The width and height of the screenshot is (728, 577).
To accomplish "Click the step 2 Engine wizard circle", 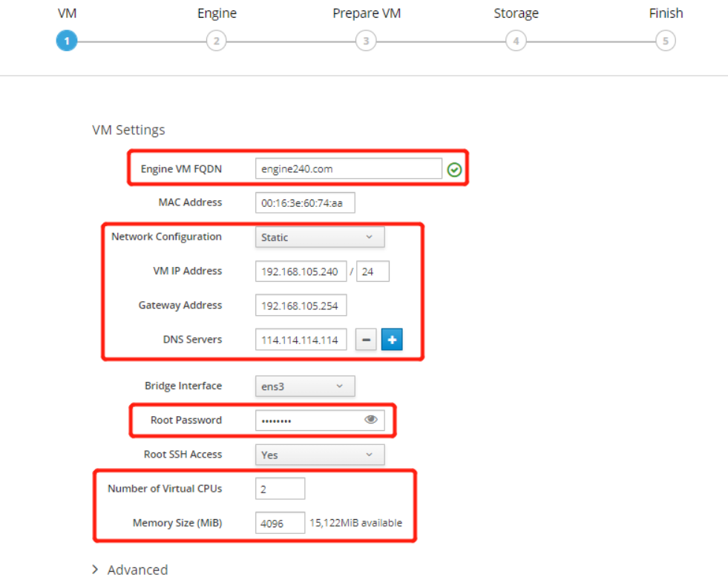I will pyautogui.click(x=216, y=41).
